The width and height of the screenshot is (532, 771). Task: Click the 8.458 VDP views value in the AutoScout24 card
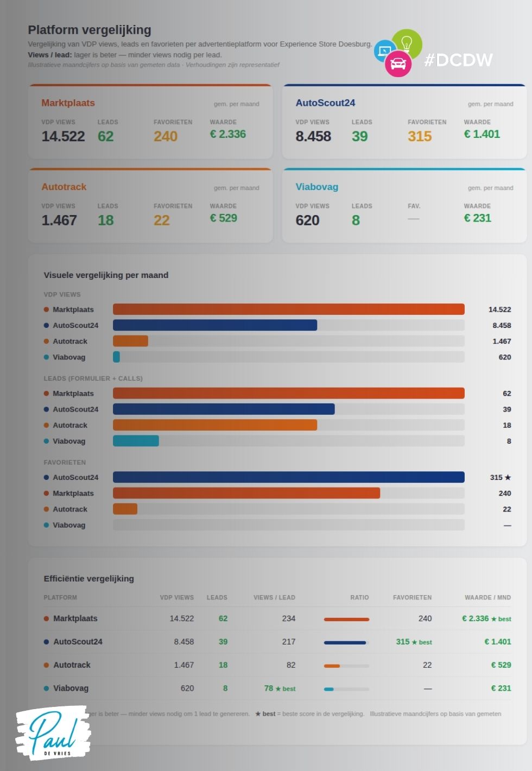[x=313, y=136]
